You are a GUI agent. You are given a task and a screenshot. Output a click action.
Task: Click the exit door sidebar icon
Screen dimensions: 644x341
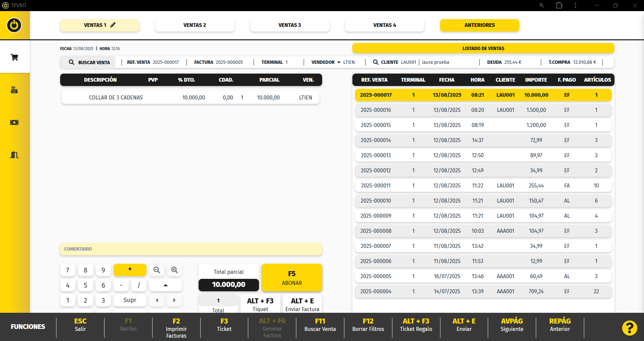[x=14, y=155]
